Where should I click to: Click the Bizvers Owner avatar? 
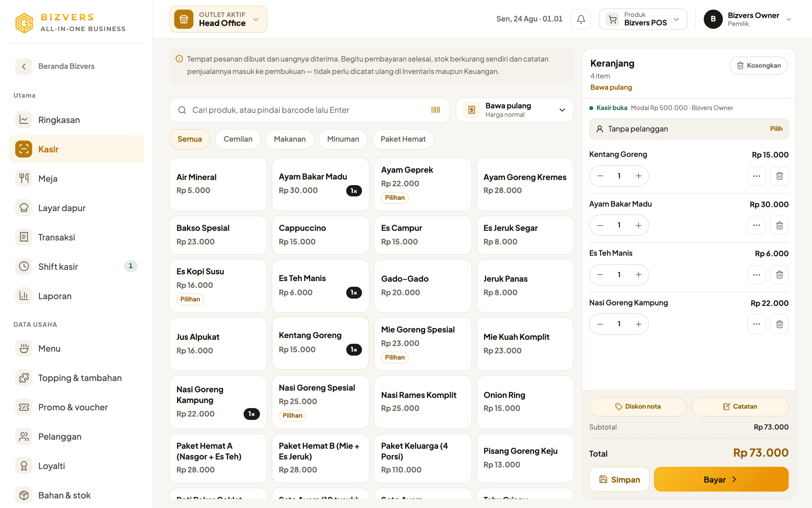[713, 19]
